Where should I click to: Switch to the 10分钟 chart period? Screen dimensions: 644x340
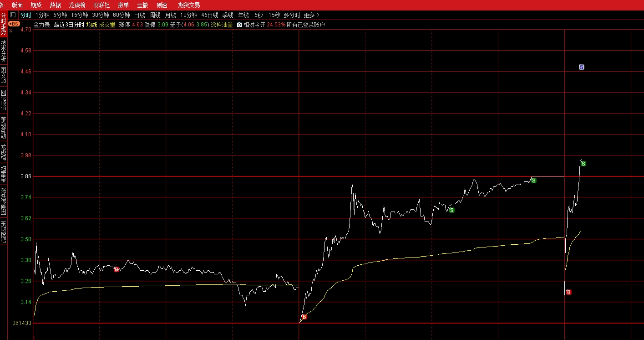[x=189, y=15]
